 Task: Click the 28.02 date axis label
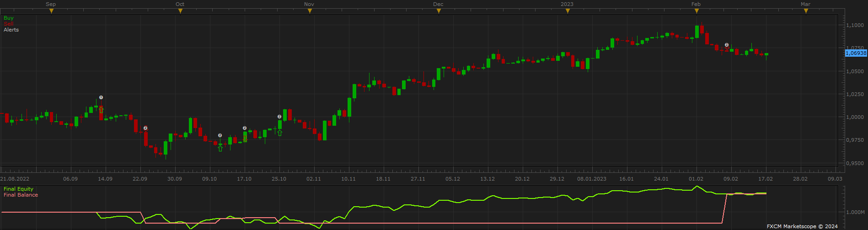coord(800,179)
